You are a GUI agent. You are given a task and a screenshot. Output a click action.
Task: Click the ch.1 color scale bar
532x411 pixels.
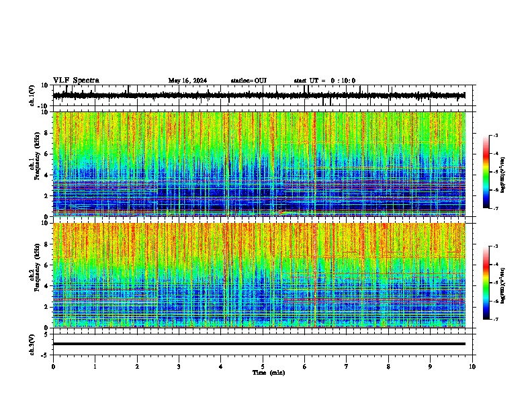coord(486,172)
